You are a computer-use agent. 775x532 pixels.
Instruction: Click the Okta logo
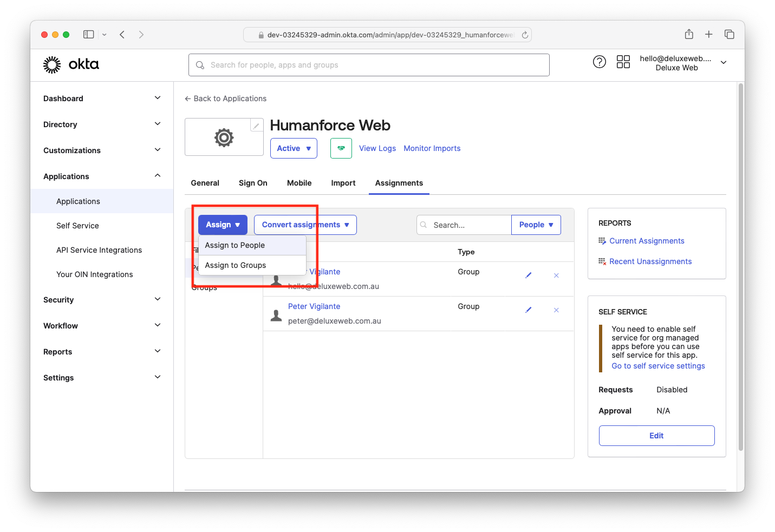tap(71, 65)
